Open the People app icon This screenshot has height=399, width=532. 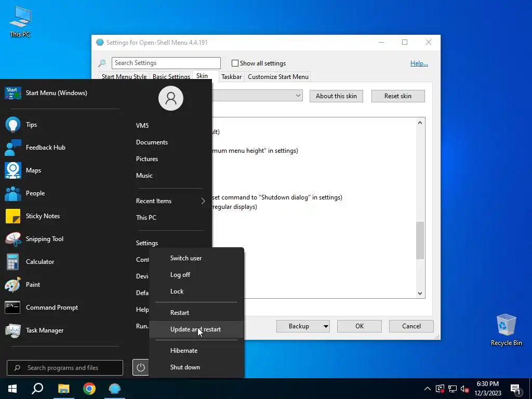[13, 193]
